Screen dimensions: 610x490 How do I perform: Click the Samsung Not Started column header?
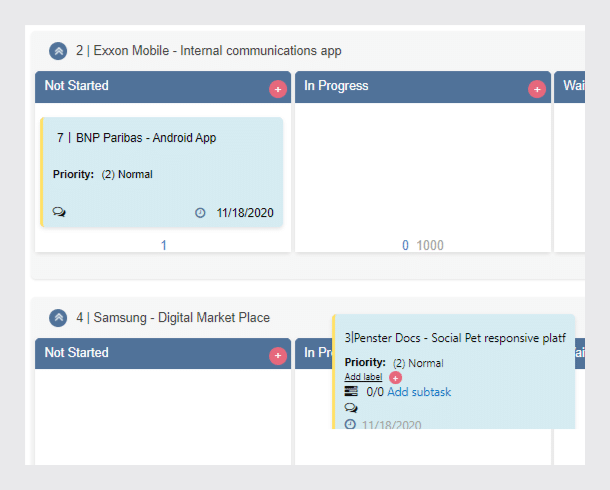[163, 354]
